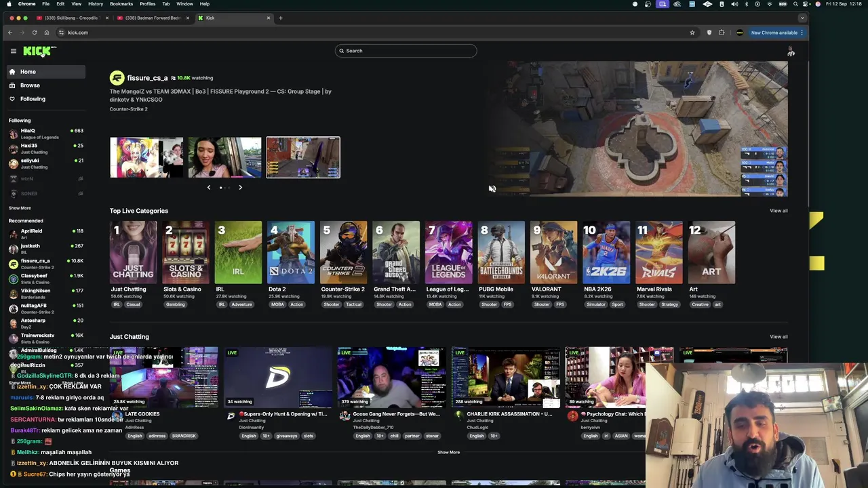Open the League of Legends category card
Image resolution: width=868 pixels, height=488 pixels.
coord(448,252)
